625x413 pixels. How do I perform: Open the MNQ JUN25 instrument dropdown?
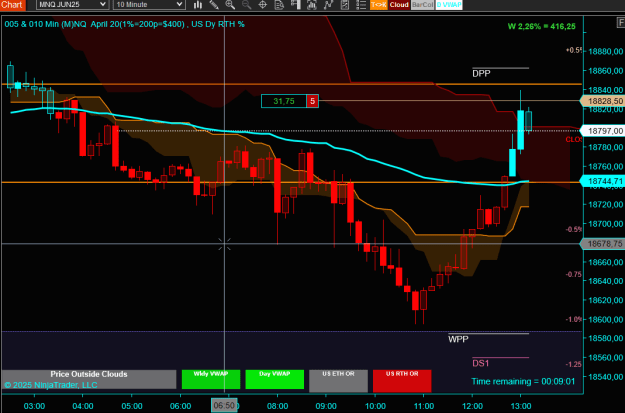tap(72, 4)
